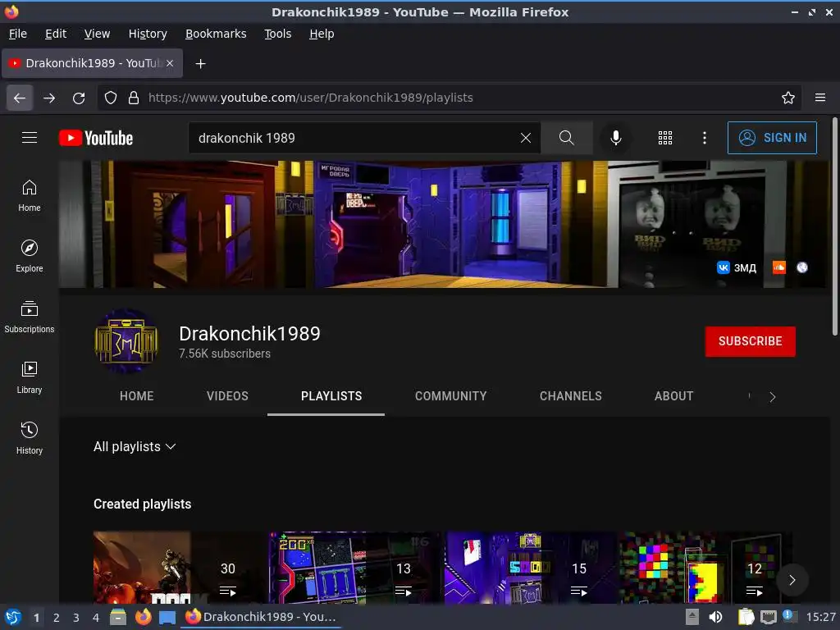Click the page vertical scrollbar

(834, 226)
